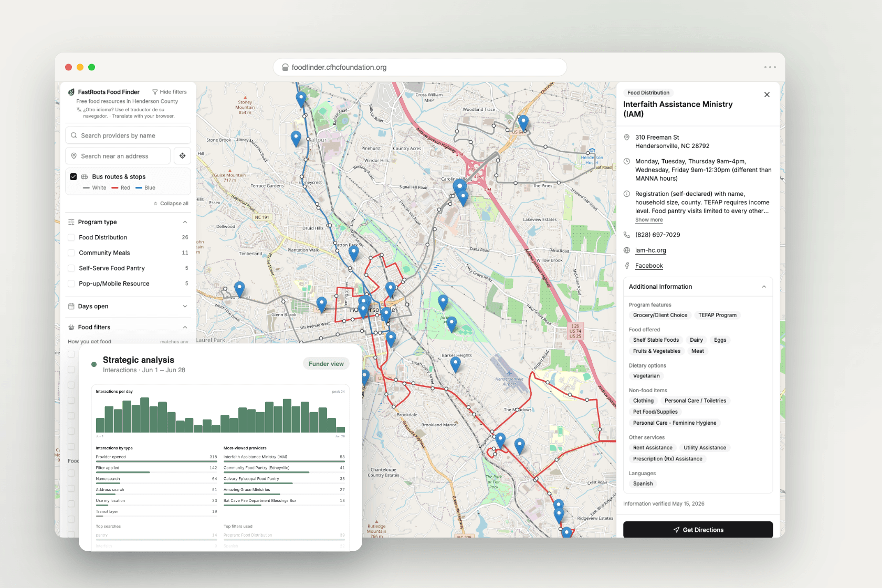Click the map pin west near White Pine Drive
This screenshot has width=882, height=588.
pos(239,289)
